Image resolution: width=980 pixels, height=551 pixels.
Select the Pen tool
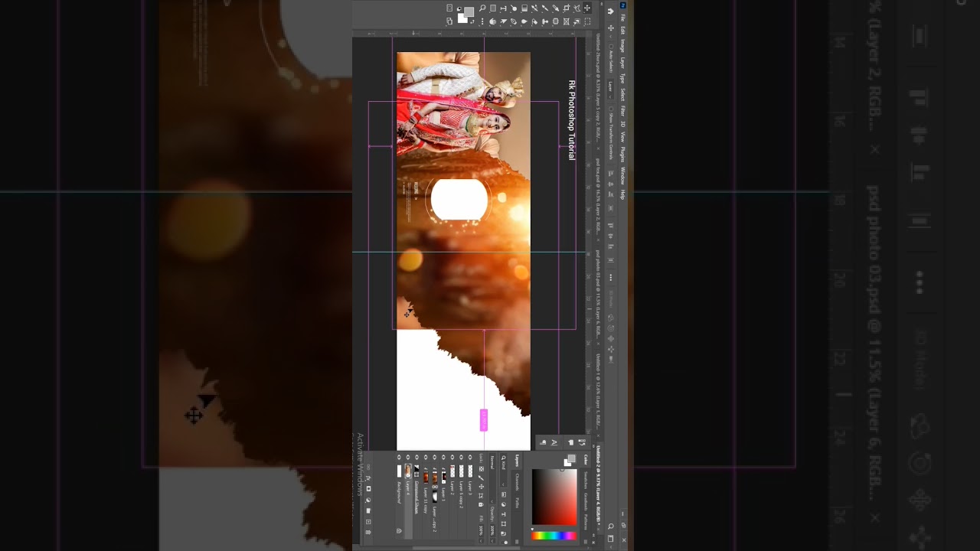click(514, 21)
